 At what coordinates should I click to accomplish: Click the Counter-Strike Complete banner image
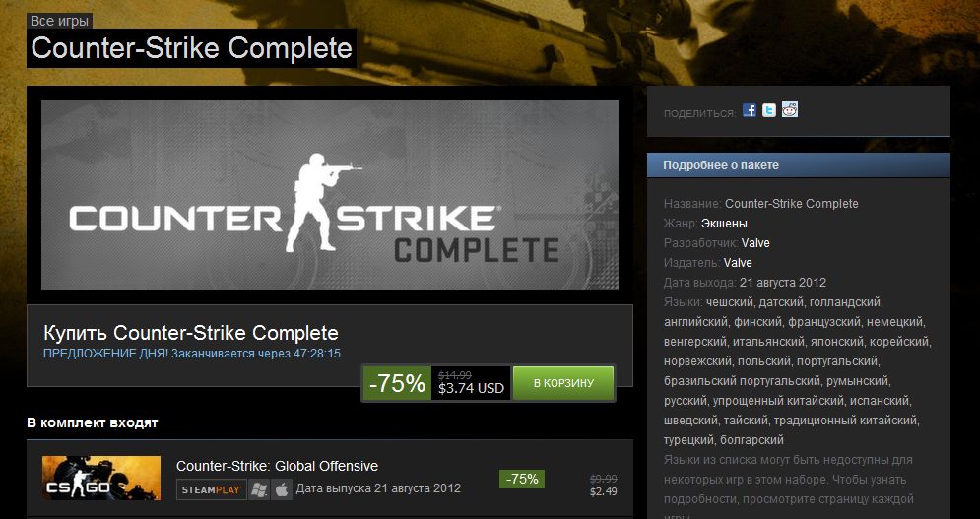[330, 194]
